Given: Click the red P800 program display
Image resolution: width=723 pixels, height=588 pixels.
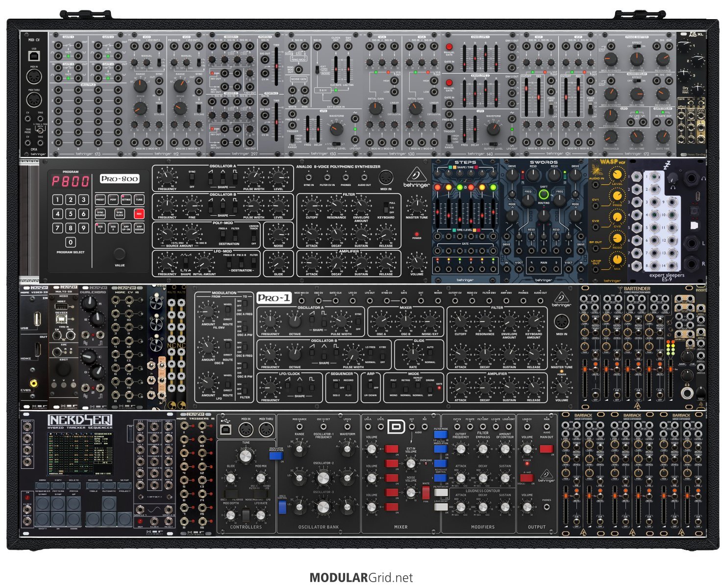Looking at the screenshot, I should pos(71,181).
